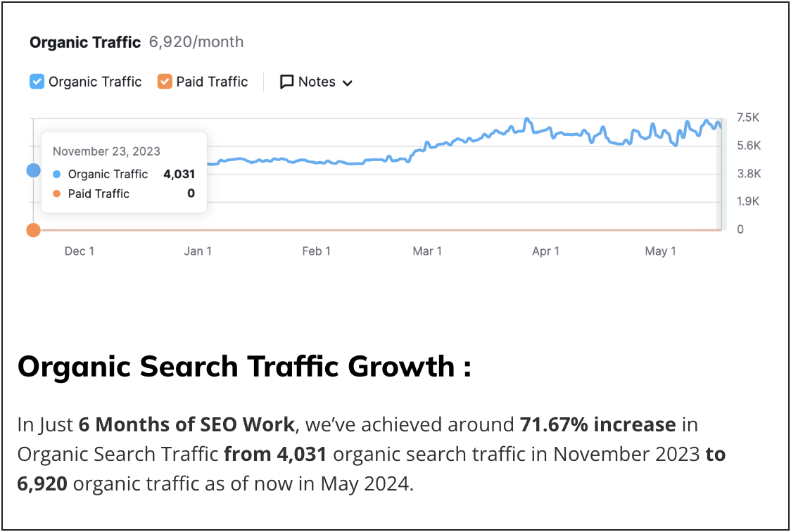Uncheck the orange Paid Traffic checkbox
791x532 pixels.
point(165,82)
